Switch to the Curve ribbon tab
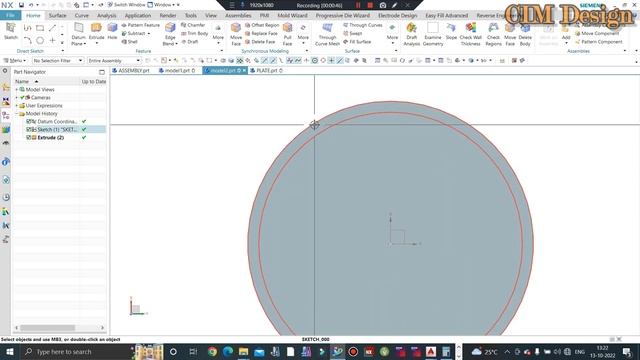Viewport: 640px width, 360px height. (x=82, y=16)
